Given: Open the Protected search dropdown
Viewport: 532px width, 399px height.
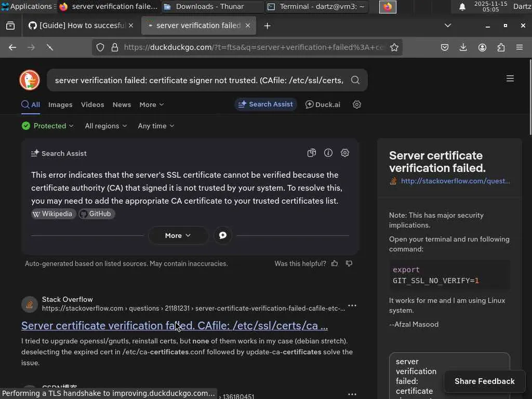Looking at the screenshot, I should pos(47,126).
